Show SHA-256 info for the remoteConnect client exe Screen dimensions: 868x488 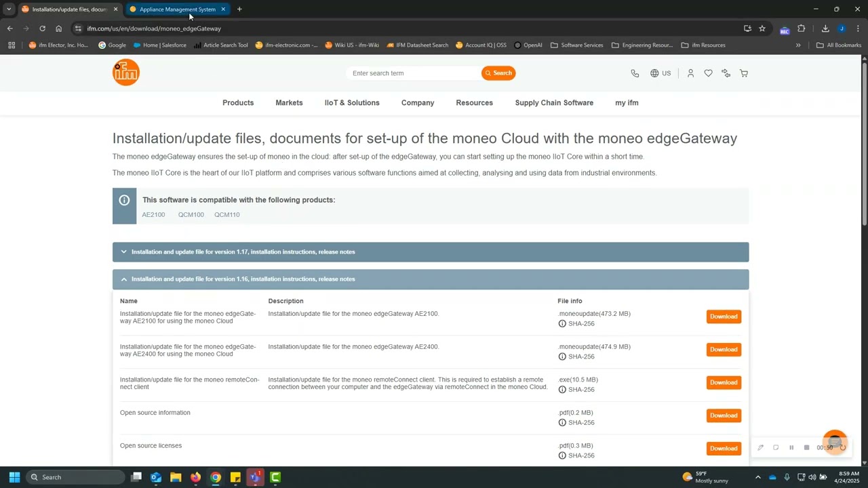point(576,390)
